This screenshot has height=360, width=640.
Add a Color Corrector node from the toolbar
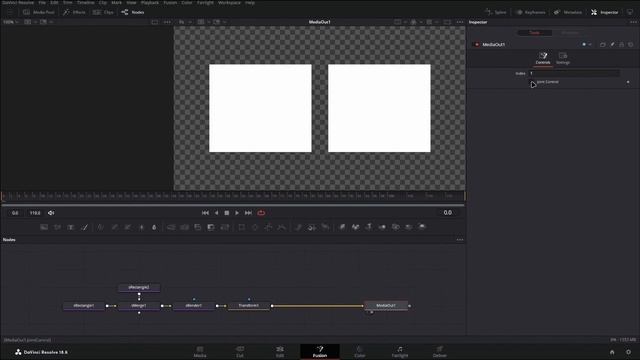pos(100,227)
